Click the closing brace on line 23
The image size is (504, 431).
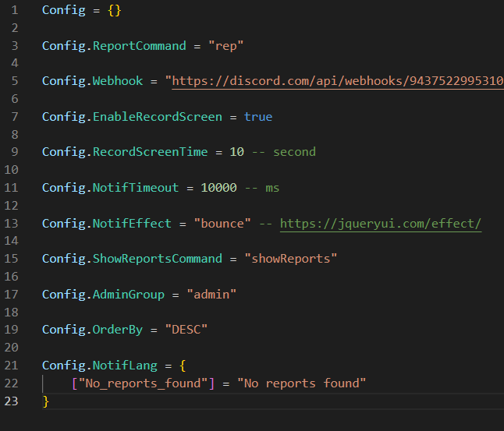(46, 401)
